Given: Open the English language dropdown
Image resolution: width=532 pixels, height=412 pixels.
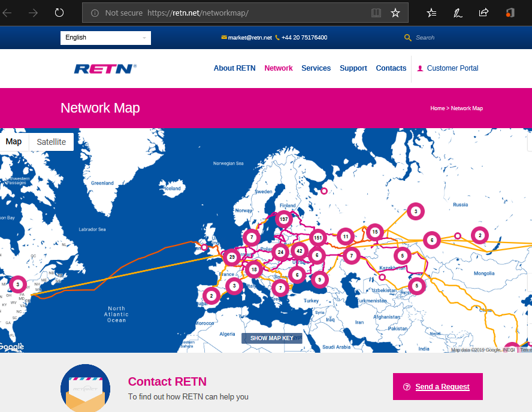Looking at the screenshot, I should point(105,38).
